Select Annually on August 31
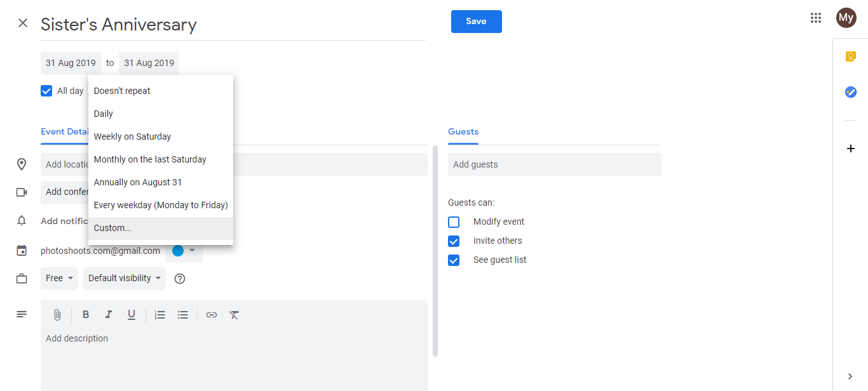This screenshot has width=868, height=391. tap(161, 182)
